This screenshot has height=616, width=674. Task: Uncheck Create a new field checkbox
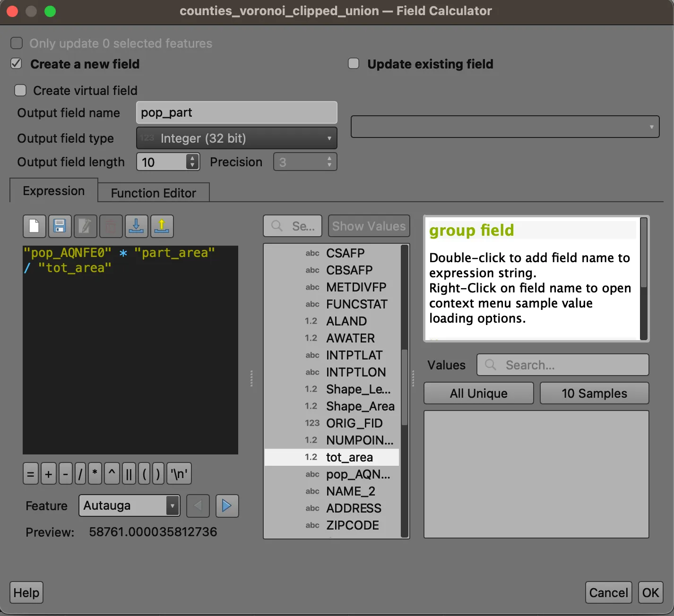[17, 64]
